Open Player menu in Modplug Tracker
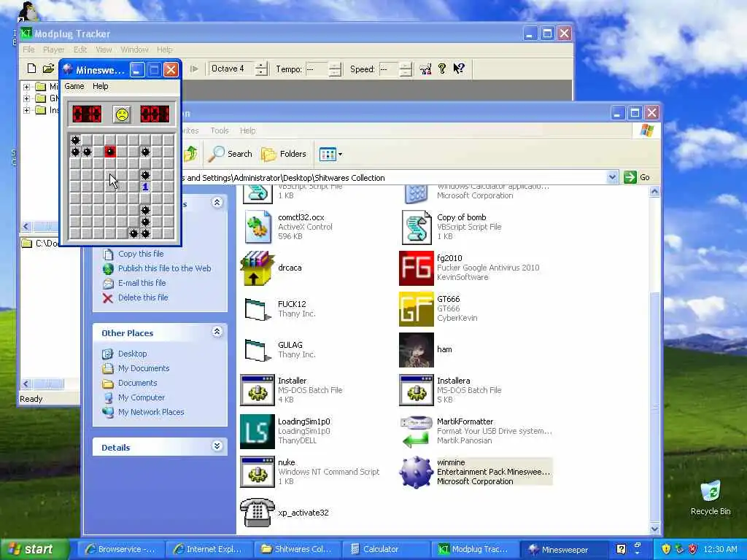 click(53, 50)
